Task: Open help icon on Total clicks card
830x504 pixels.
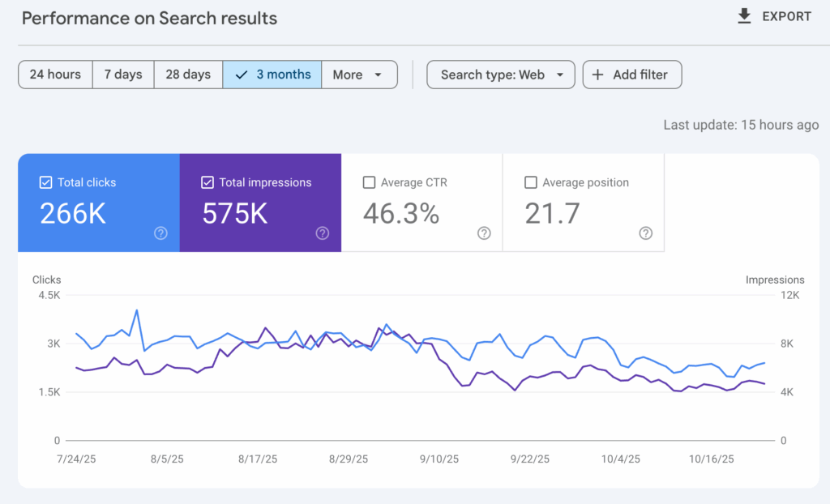Action: tap(160, 233)
